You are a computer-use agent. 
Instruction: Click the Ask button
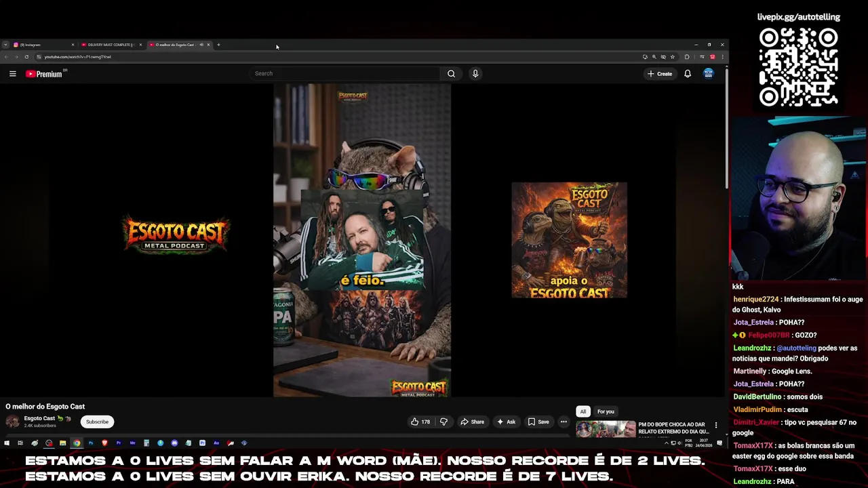506,422
